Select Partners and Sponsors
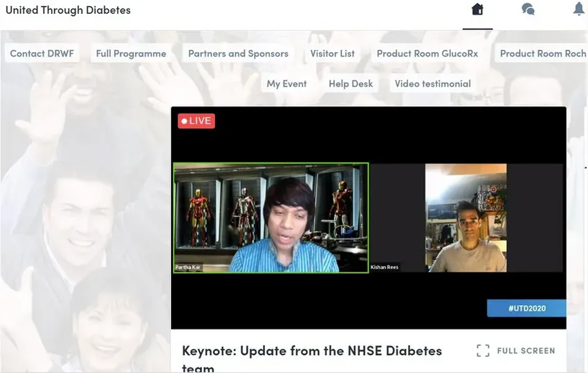This screenshot has width=588, height=373. [x=238, y=53]
